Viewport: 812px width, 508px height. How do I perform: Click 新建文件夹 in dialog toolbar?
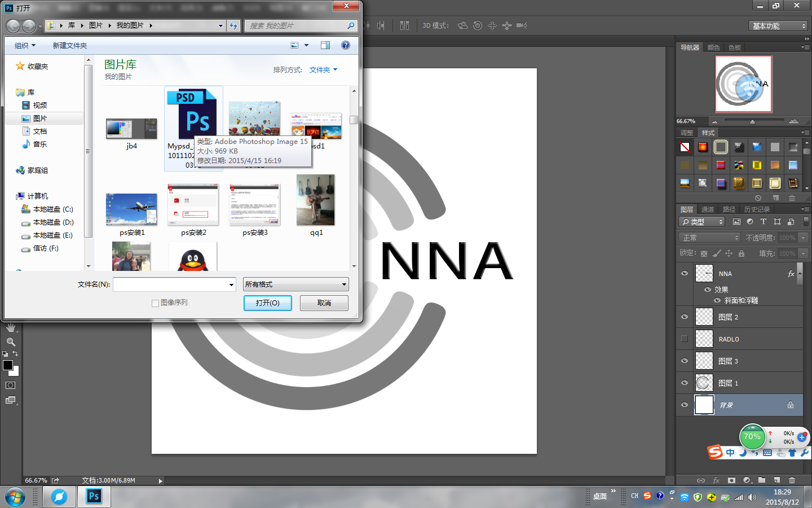pos(70,46)
